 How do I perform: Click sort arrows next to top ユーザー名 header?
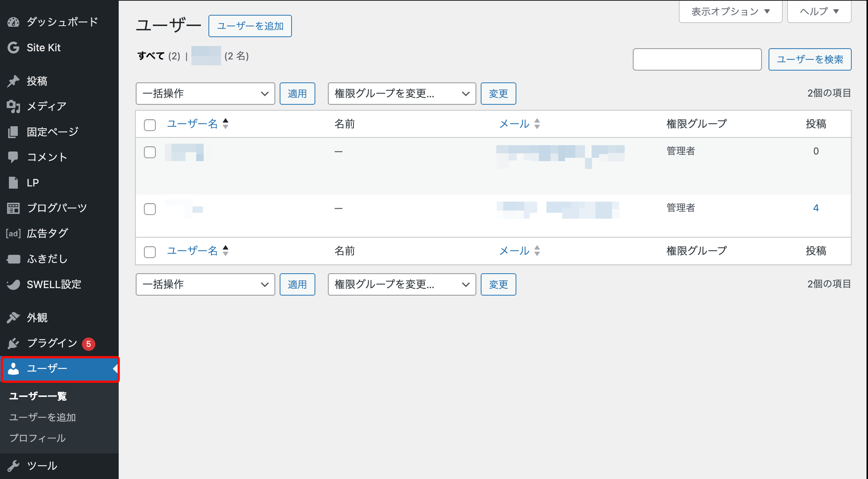[x=226, y=124]
